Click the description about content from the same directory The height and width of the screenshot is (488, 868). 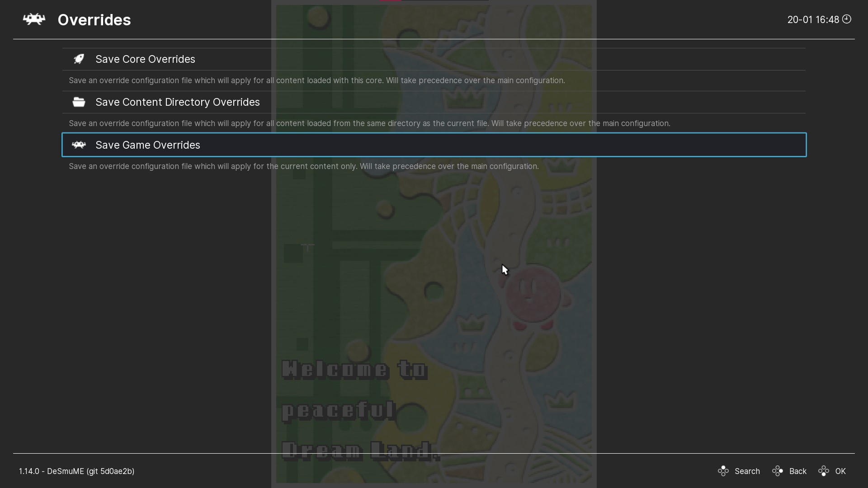pyautogui.click(x=369, y=123)
